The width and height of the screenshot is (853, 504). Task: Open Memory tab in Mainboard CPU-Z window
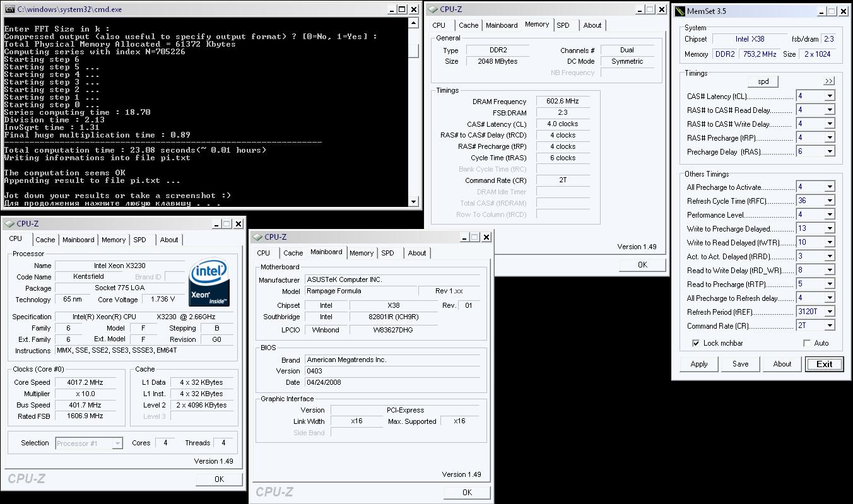[x=362, y=253]
